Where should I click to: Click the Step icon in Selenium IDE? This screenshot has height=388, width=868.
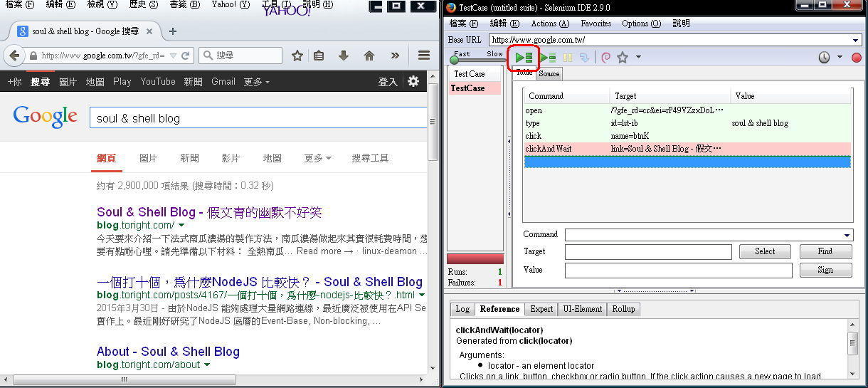(584, 58)
